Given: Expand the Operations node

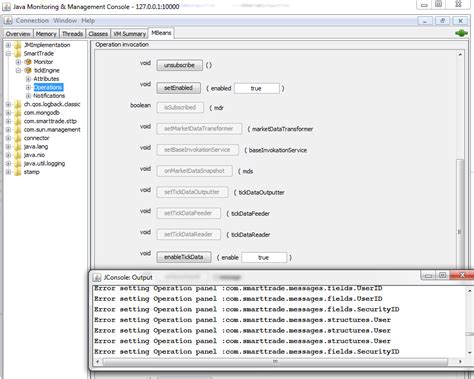Looking at the screenshot, I should pos(28,87).
